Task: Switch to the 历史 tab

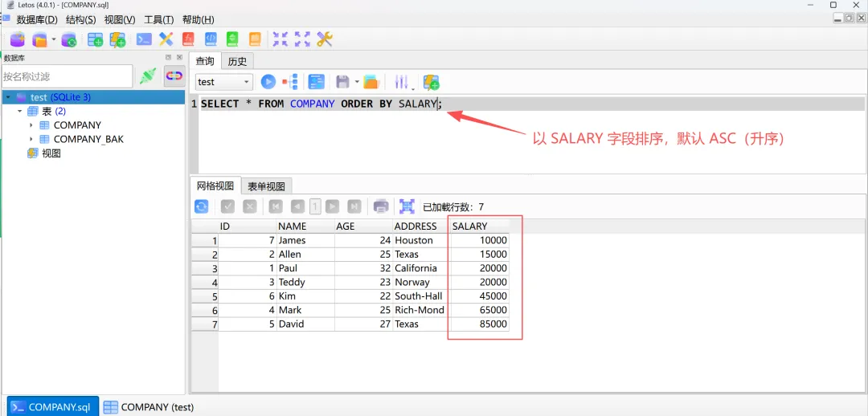Action: tap(237, 61)
